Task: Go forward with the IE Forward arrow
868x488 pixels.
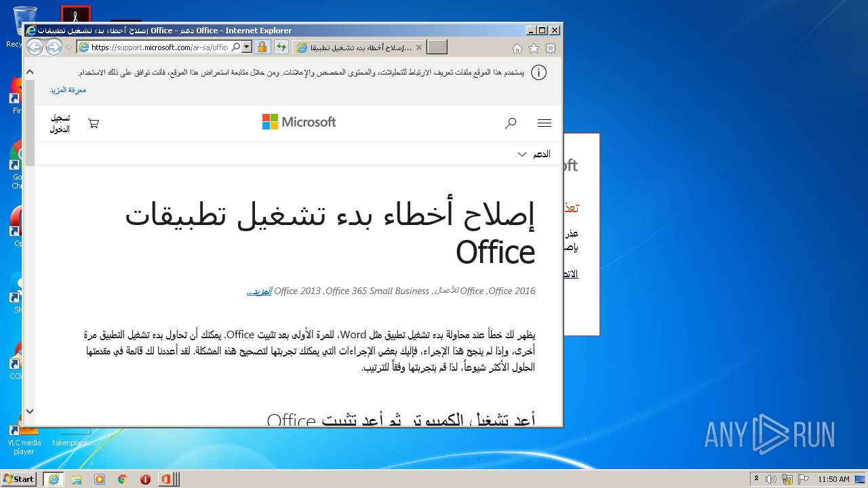Action: coord(54,47)
